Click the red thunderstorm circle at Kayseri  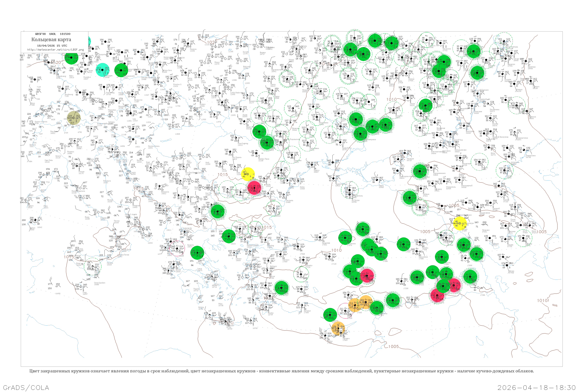coord(367,276)
